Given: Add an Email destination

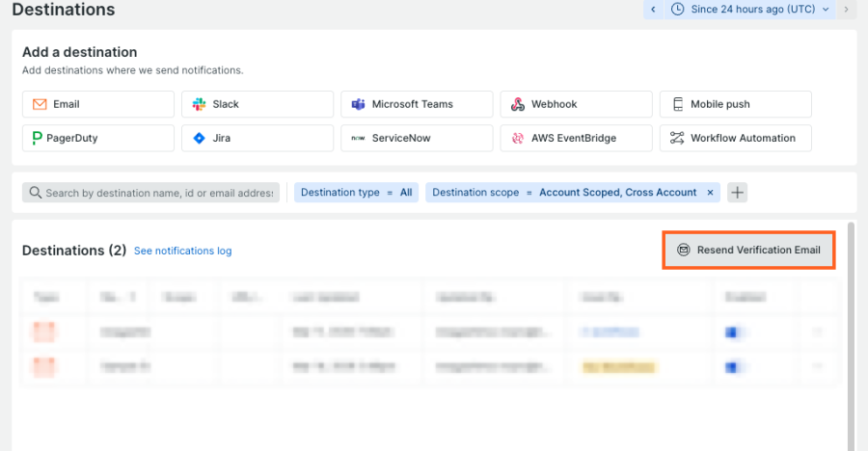Looking at the screenshot, I should [98, 104].
